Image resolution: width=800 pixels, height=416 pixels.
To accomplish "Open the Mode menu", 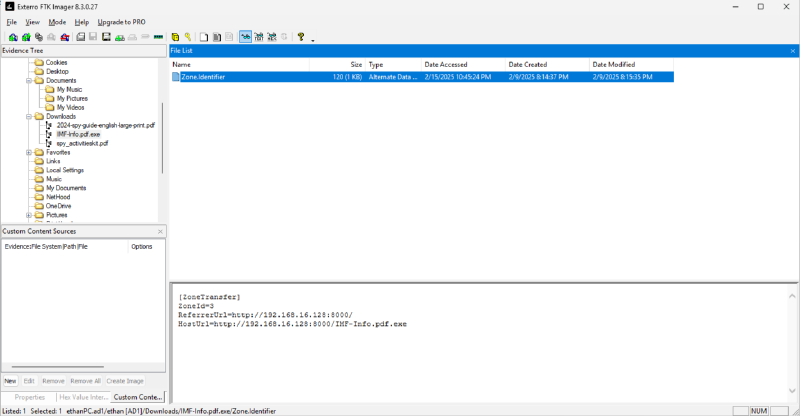I will (x=57, y=22).
